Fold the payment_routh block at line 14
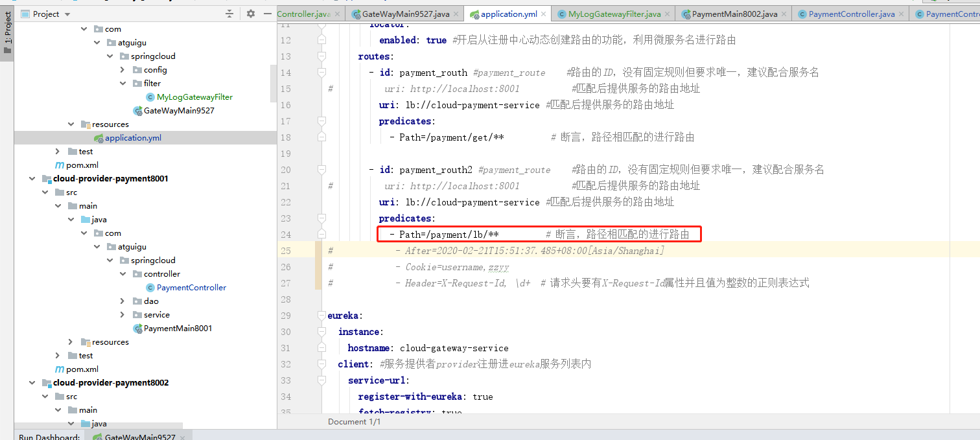Image resolution: width=980 pixels, height=440 pixels. click(321, 73)
